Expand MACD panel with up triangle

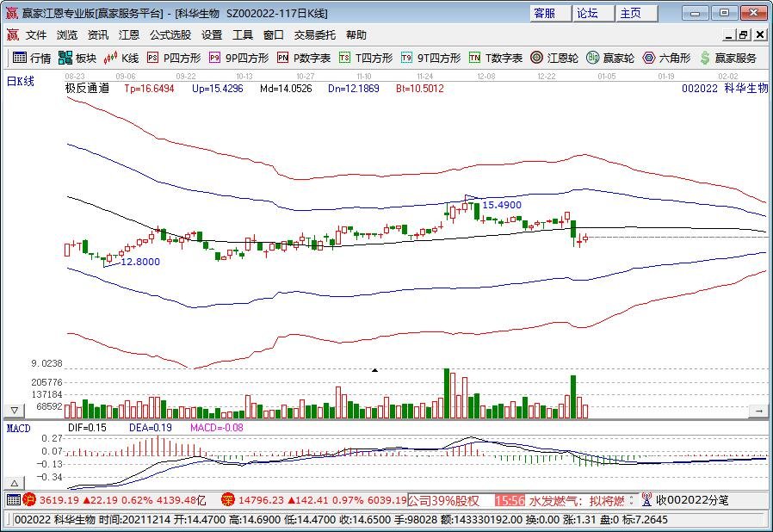15,484
